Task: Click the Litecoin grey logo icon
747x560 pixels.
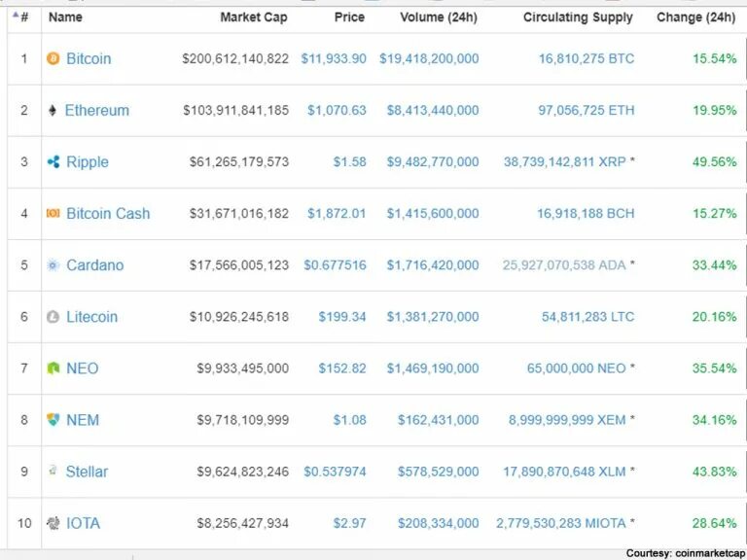Action: (53, 317)
